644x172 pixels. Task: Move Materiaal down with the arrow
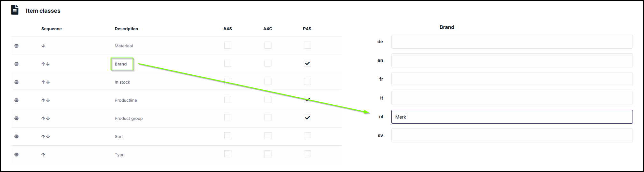pos(43,46)
